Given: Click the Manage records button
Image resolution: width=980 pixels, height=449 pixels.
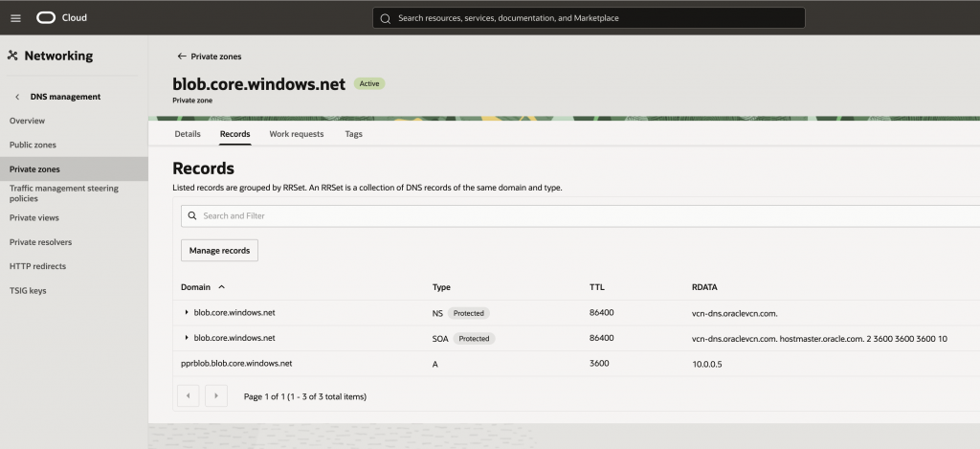Looking at the screenshot, I should [x=219, y=251].
